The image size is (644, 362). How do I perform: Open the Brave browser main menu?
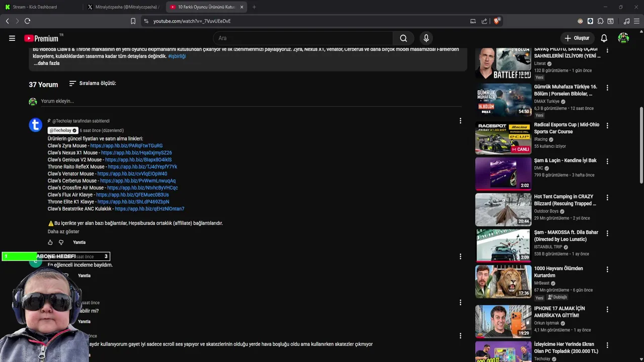coord(636,21)
